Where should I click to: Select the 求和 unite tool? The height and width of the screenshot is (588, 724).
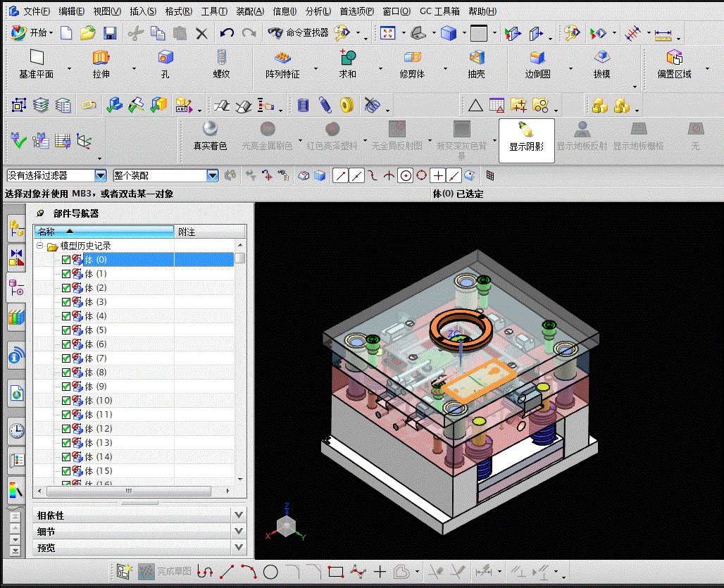pos(347,65)
